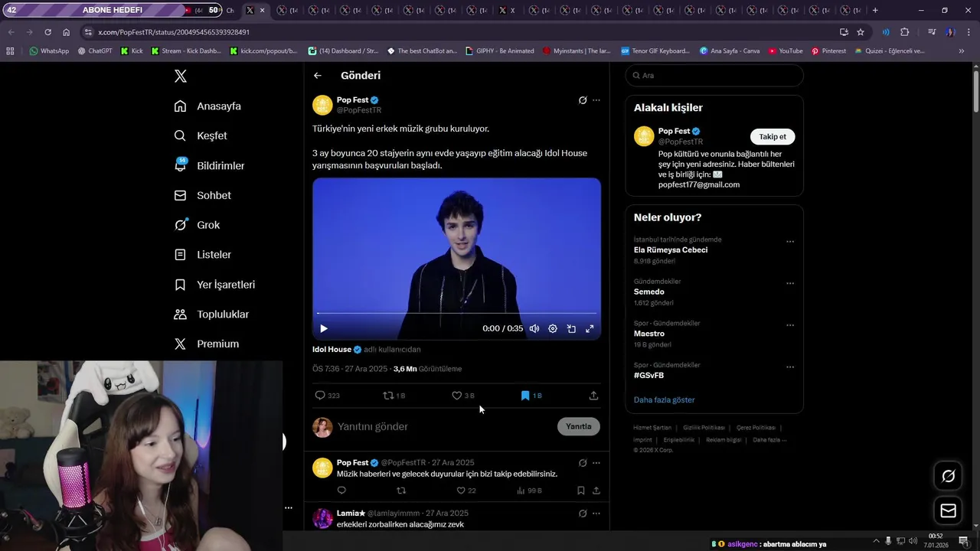This screenshot has width=980, height=551.
Task: Click Takip et to follow Pop Fest
Action: tap(773, 137)
